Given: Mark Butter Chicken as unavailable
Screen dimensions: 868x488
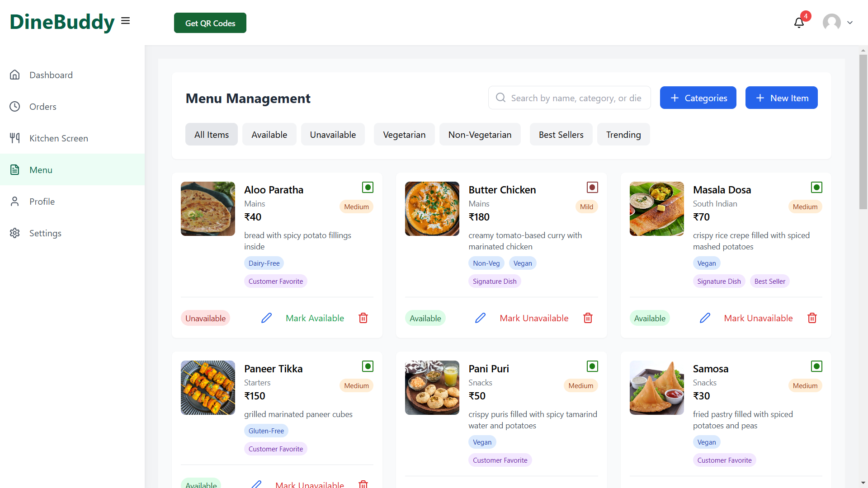Looking at the screenshot, I should [x=534, y=318].
